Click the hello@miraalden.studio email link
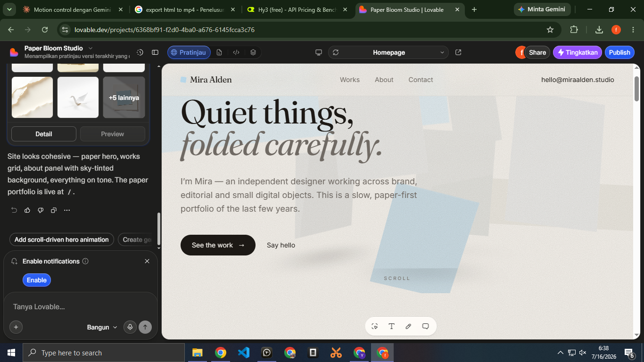The width and height of the screenshot is (644, 362). point(578,80)
